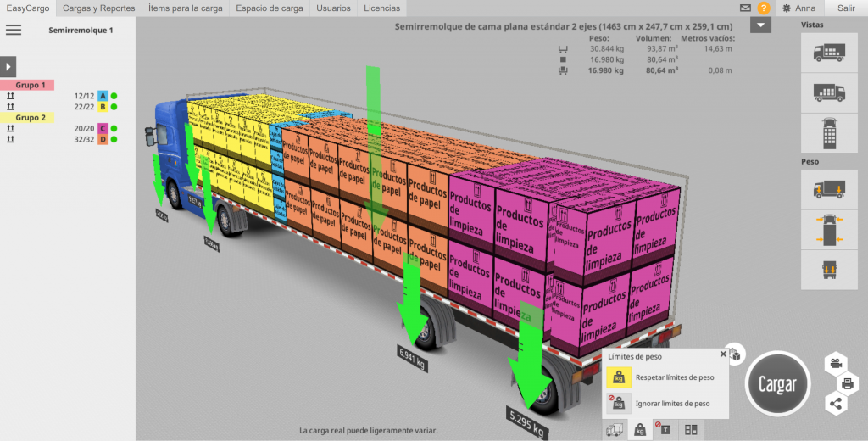Open the Usuarios tab
The width and height of the screenshot is (868, 441).
pos(333,8)
